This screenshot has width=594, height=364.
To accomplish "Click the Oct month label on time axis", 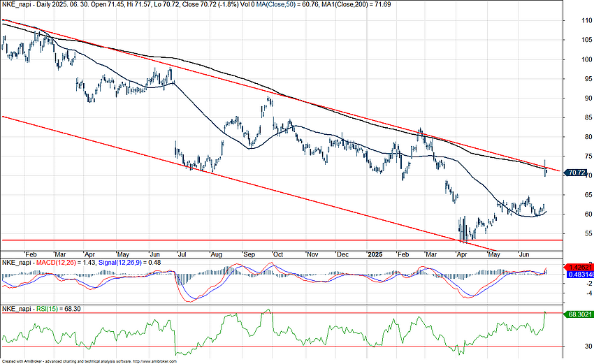I will click(x=278, y=254).
